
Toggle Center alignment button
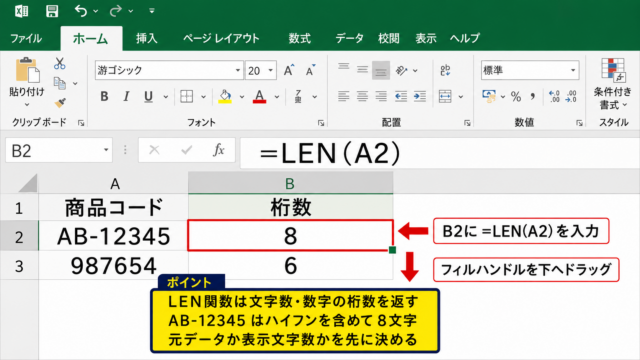coord(362,97)
